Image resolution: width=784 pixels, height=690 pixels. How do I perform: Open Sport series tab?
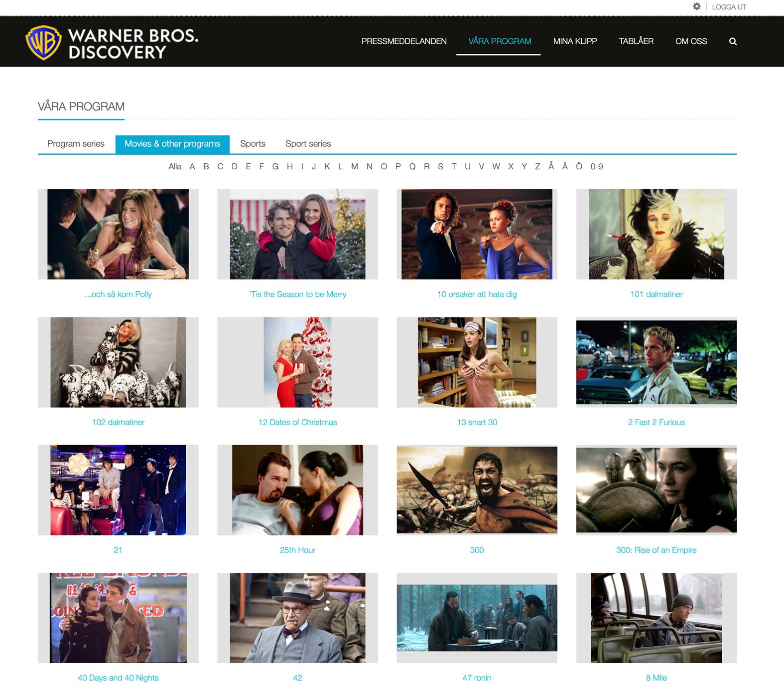(x=308, y=144)
